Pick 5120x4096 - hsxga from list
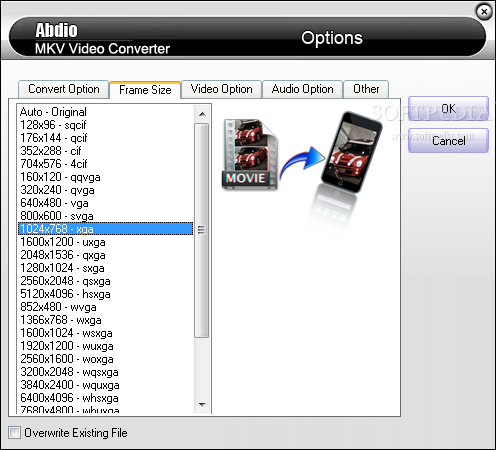 [105, 294]
